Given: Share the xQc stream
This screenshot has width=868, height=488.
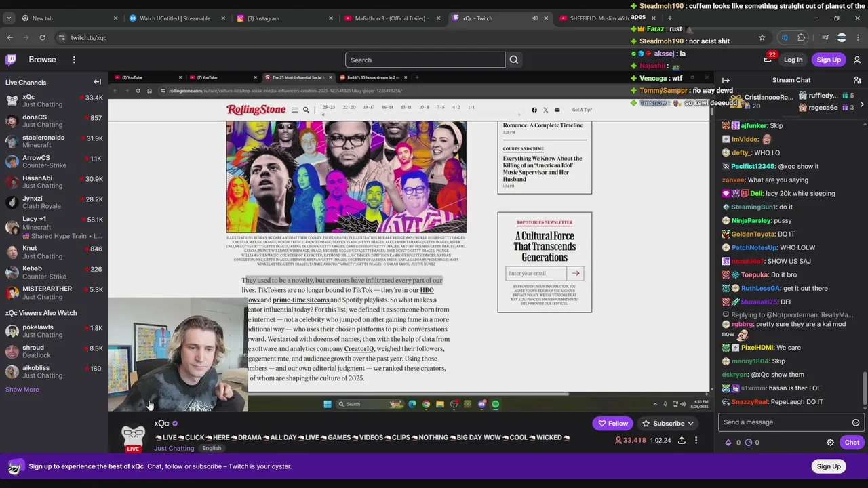Looking at the screenshot, I should click(680, 441).
